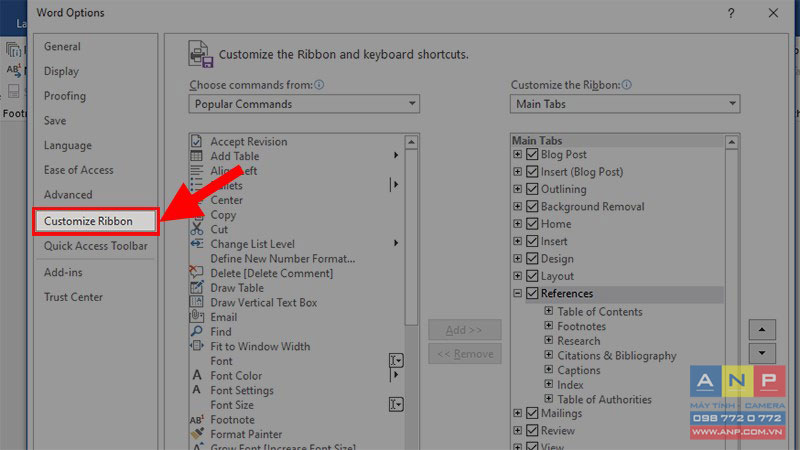800x450 pixels.
Task: Toggle the Design tab checkbox
Action: coord(532,258)
